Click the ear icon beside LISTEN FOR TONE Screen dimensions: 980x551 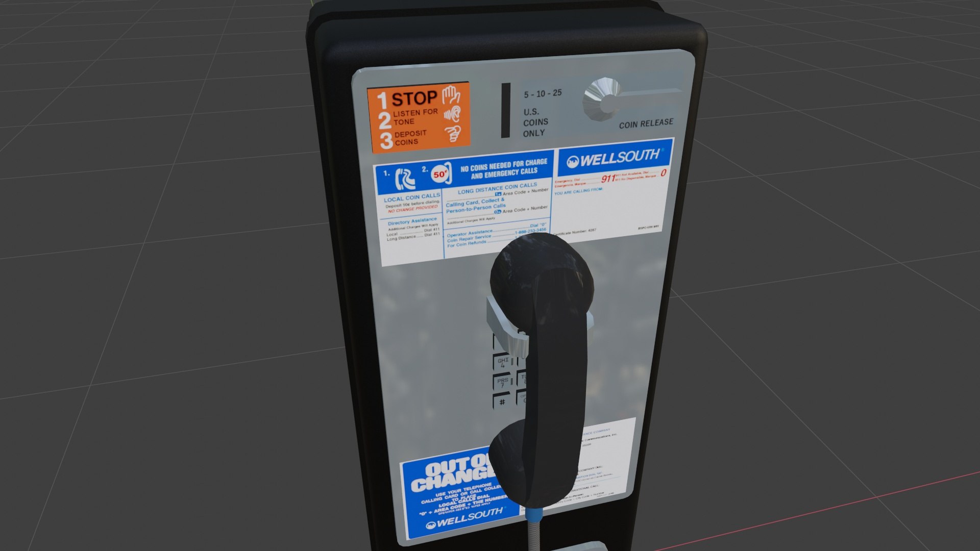(452, 114)
